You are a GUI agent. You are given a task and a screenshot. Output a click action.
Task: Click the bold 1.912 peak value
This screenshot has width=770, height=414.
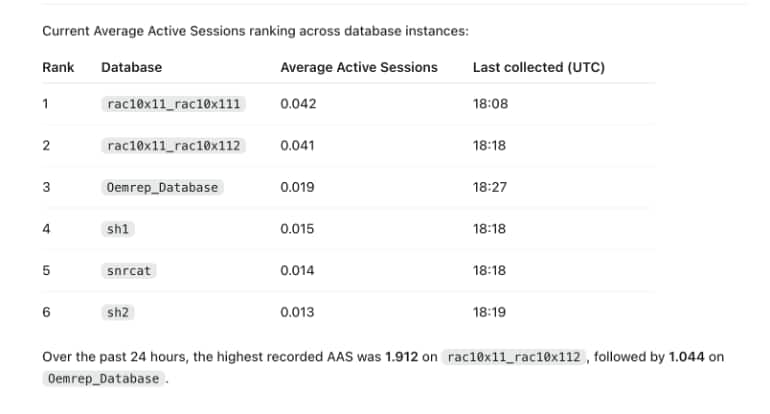[x=401, y=357]
